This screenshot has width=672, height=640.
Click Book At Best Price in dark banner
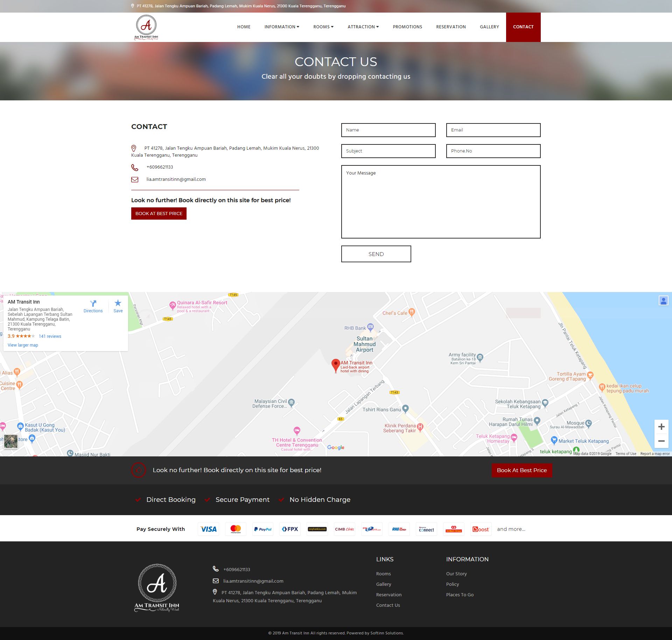[x=521, y=470]
